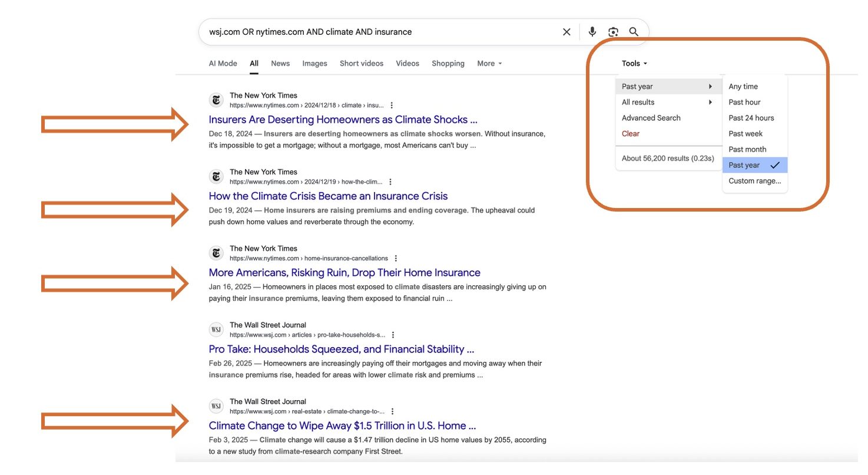This screenshot has width=868, height=475.
Task: Select the All results tab
Action: click(254, 64)
